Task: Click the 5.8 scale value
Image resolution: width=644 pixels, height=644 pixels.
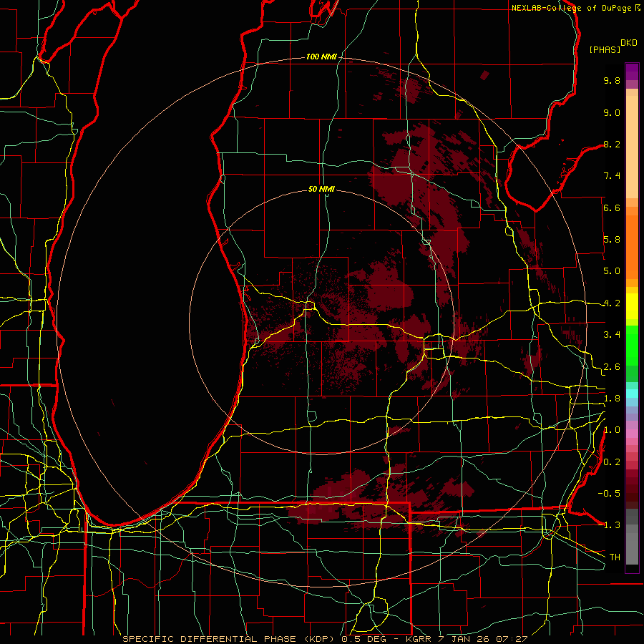Action: click(x=612, y=240)
